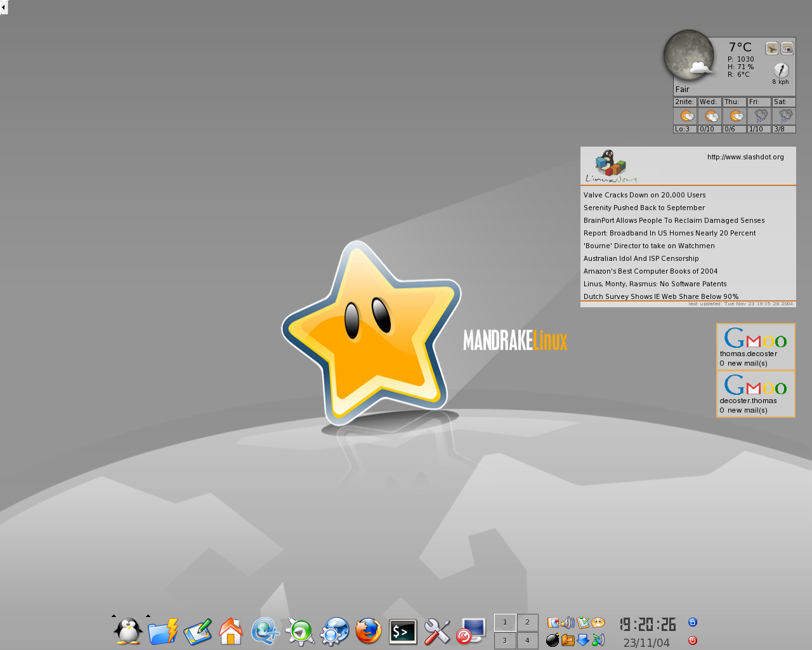This screenshot has height=650, width=812.
Task: Open 'Dutch Survey Shows IE Web Share' headline
Action: coord(661,296)
